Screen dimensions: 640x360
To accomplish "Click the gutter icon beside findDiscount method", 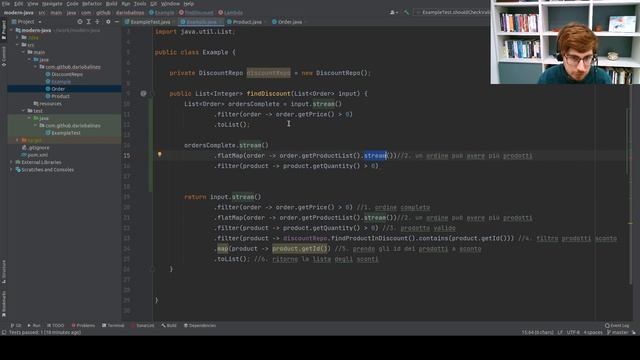I will click(143, 93).
